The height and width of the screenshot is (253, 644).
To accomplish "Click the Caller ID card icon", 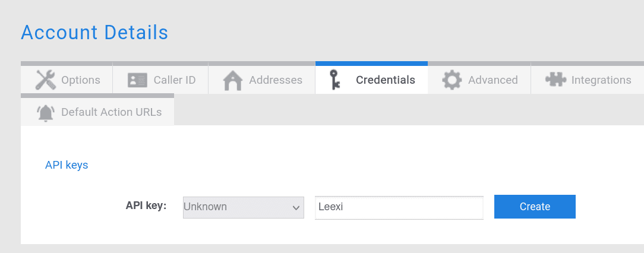I will (137, 80).
